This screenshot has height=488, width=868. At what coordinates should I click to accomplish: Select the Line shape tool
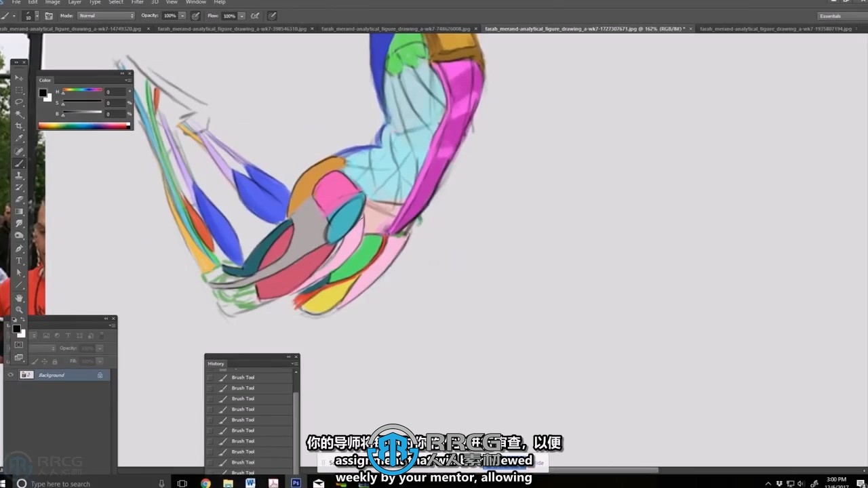pos(19,285)
